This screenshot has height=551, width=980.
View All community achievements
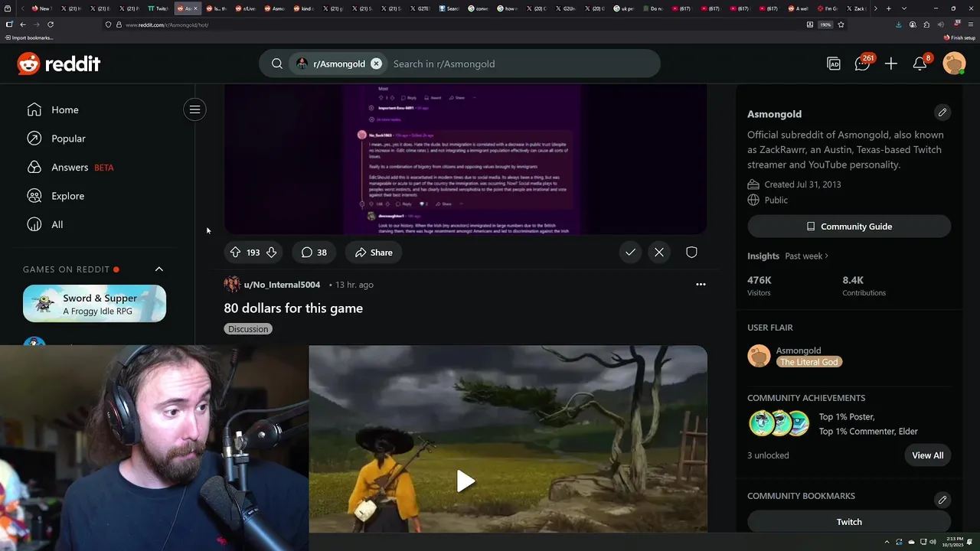pos(928,455)
